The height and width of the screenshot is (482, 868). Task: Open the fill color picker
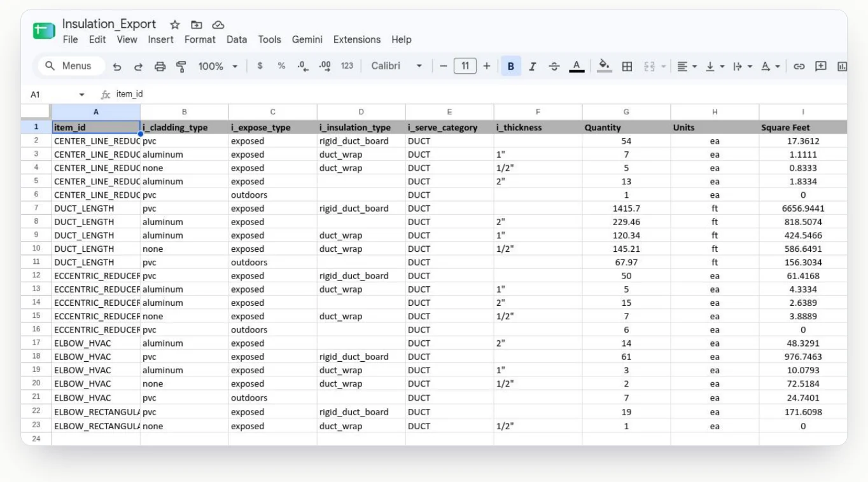click(x=605, y=66)
